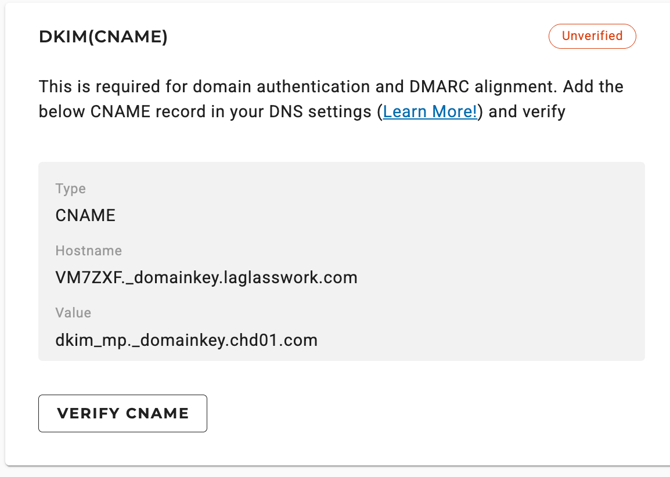Screen dimensions: 670x477
Task: Click the Value field label
Action: point(73,313)
